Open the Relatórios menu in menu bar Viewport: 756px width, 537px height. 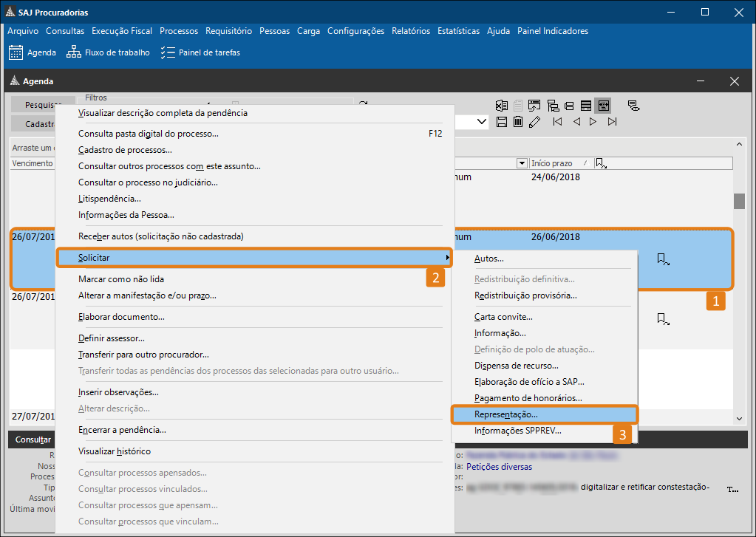pos(411,31)
